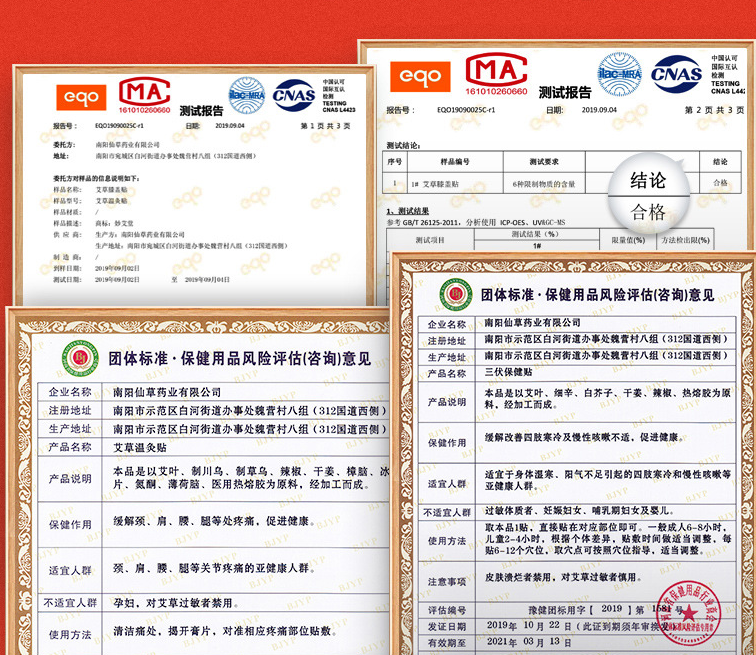
Task: Click the title of the 三伏保健贴 risk assessment certificate
Action: pos(597,294)
